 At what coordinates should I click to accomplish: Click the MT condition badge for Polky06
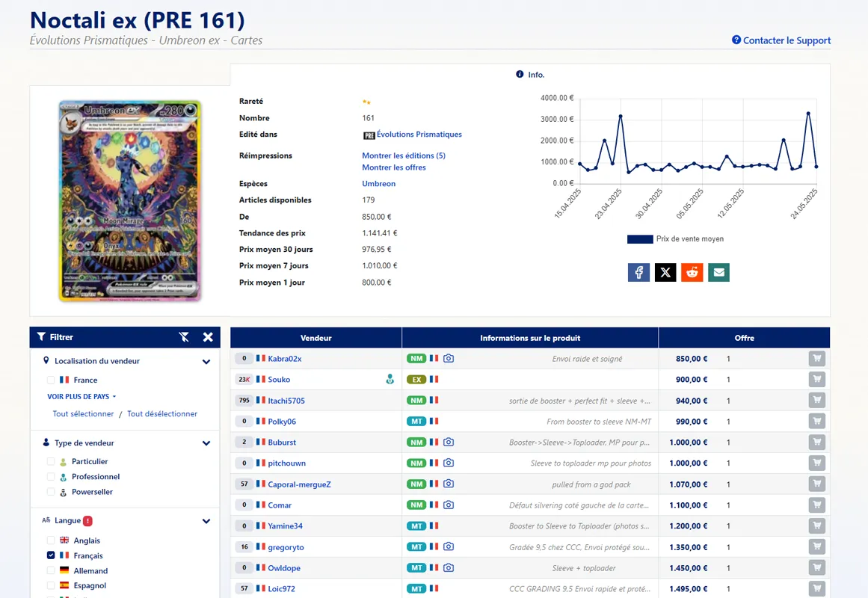pyautogui.click(x=416, y=422)
